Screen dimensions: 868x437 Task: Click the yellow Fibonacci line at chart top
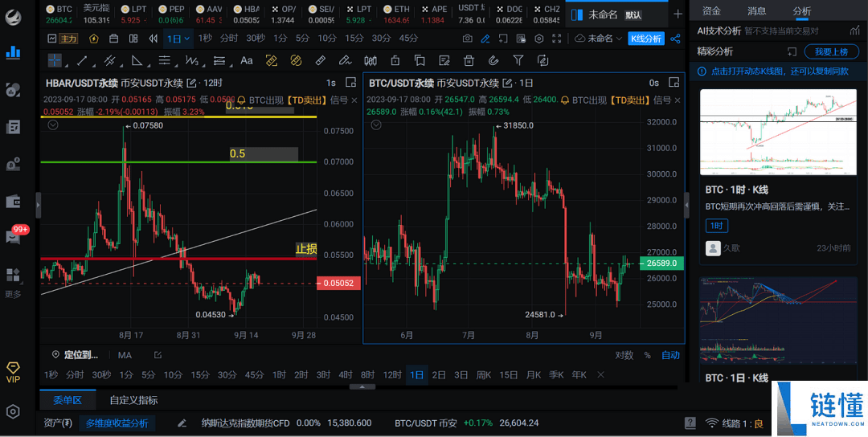178,116
